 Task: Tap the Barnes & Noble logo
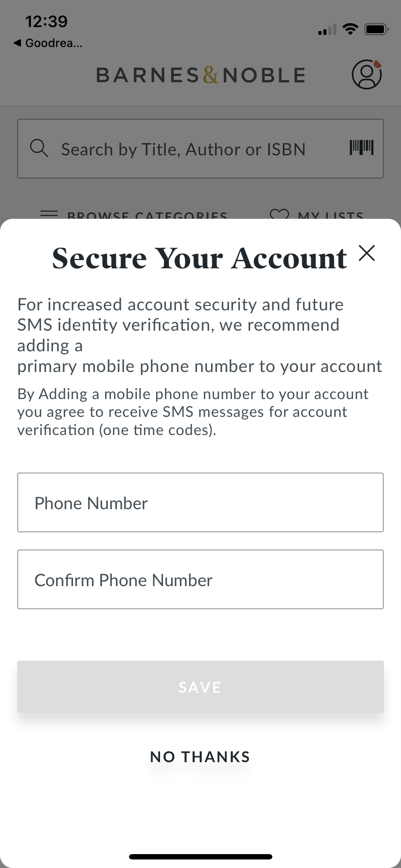201,75
